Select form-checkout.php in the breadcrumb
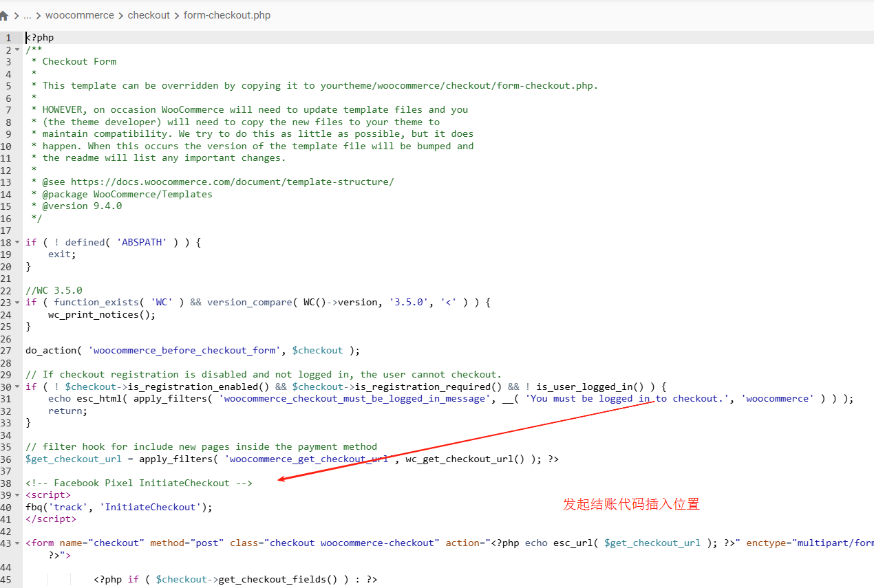 click(x=227, y=15)
